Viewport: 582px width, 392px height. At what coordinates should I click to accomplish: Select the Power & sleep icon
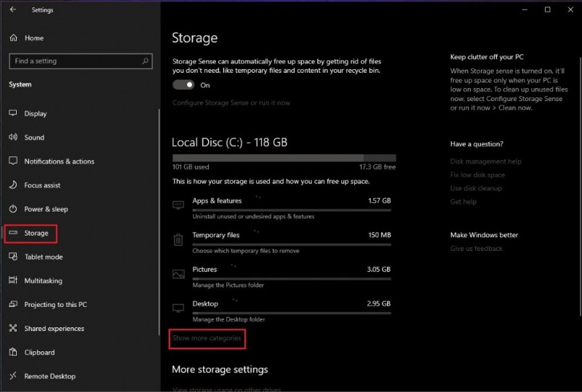13,209
